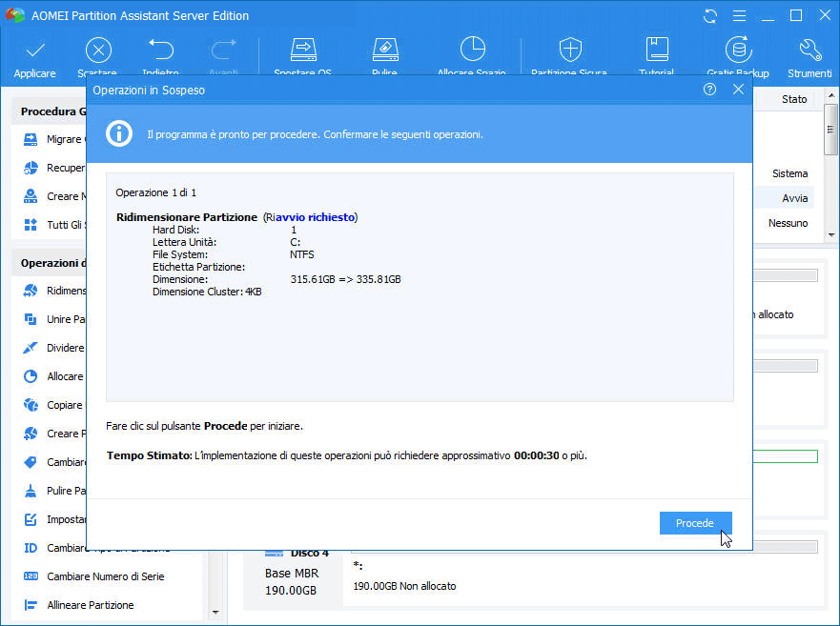Close the Operazioni in Sospeso dialog
The height and width of the screenshot is (626, 840).
[738, 90]
